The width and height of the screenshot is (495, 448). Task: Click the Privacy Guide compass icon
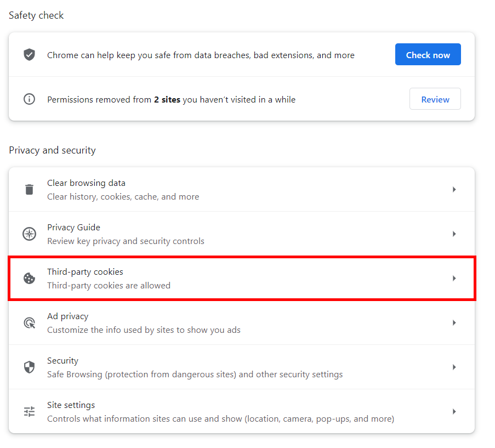(x=29, y=234)
